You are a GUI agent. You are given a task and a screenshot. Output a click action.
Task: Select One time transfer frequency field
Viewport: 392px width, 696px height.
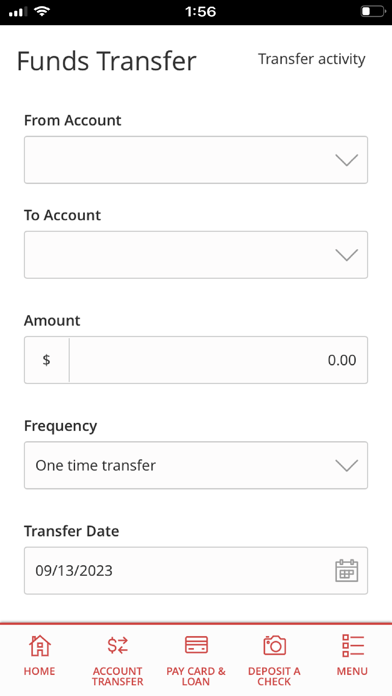point(196,465)
